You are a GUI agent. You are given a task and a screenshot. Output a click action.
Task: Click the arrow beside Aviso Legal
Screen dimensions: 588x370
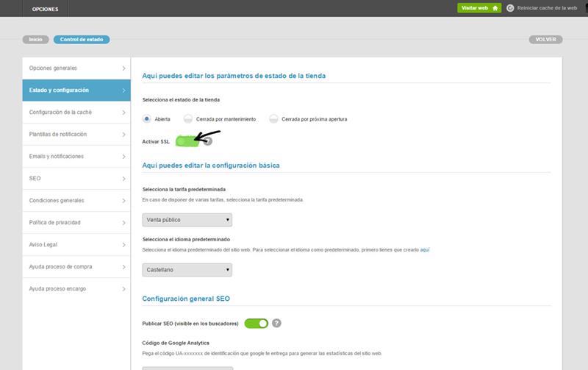[123, 245]
